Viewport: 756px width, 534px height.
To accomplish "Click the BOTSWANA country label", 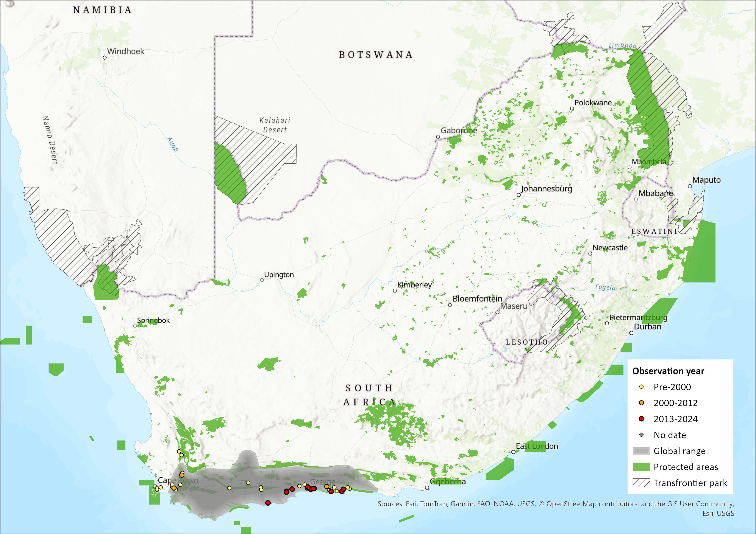I will coord(376,55).
